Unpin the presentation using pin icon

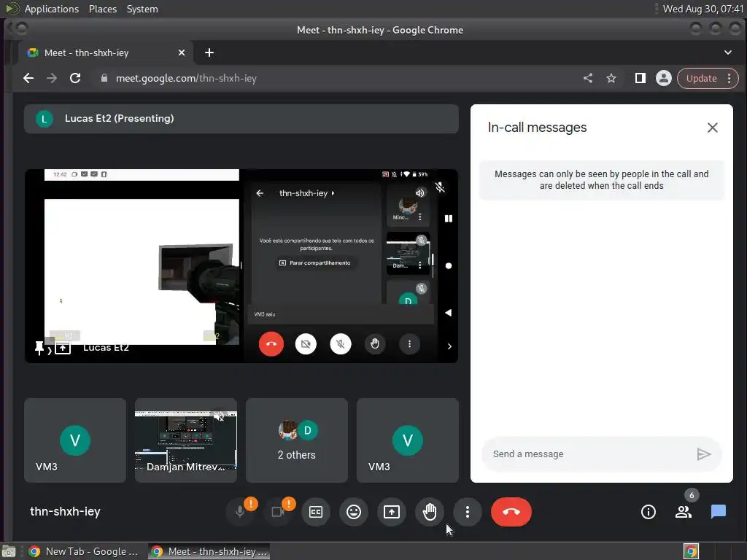(x=39, y=348)
